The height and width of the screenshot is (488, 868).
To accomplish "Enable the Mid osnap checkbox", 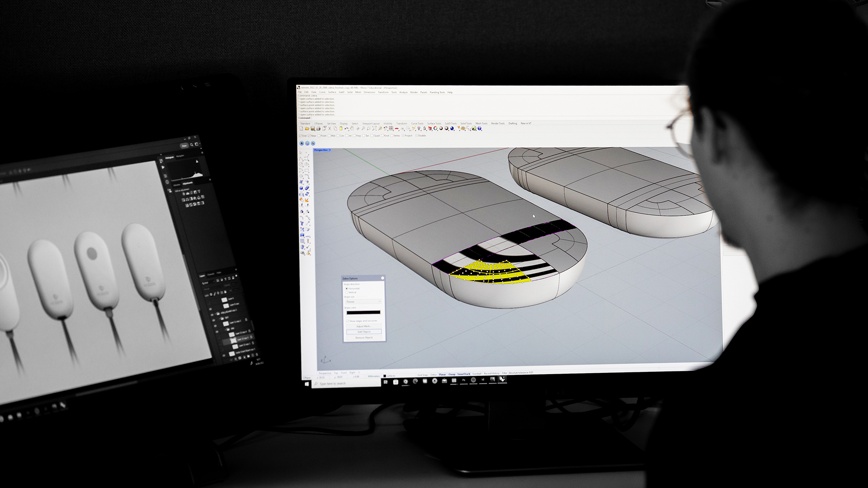I will [329, 136].
